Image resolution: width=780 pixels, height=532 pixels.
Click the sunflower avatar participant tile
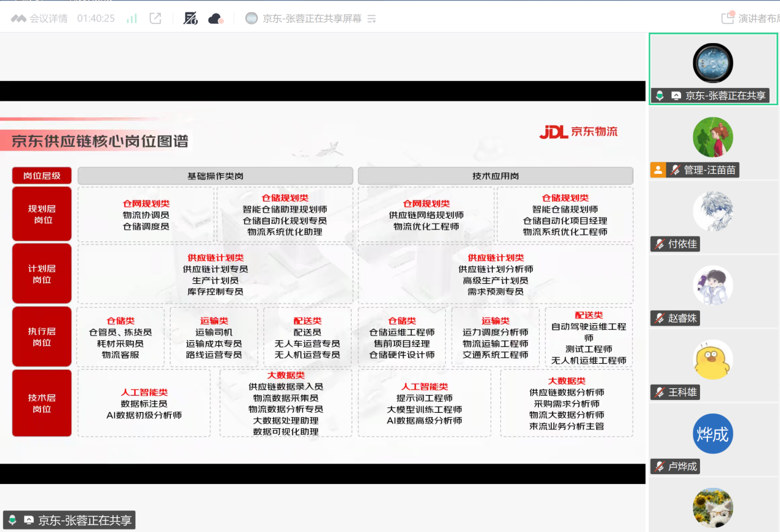tap(712, 507)
